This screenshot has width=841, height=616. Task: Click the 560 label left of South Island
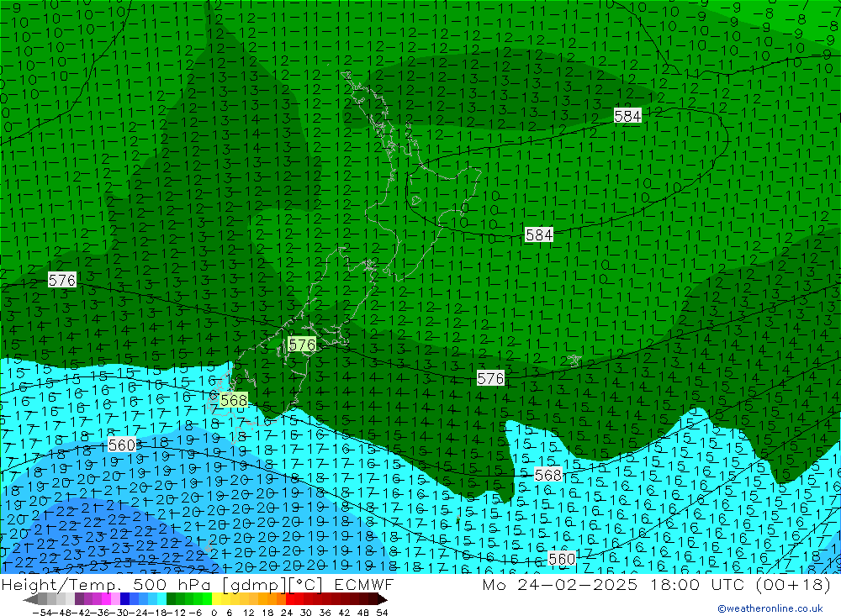pyautogui.click(x=122, y=445)
